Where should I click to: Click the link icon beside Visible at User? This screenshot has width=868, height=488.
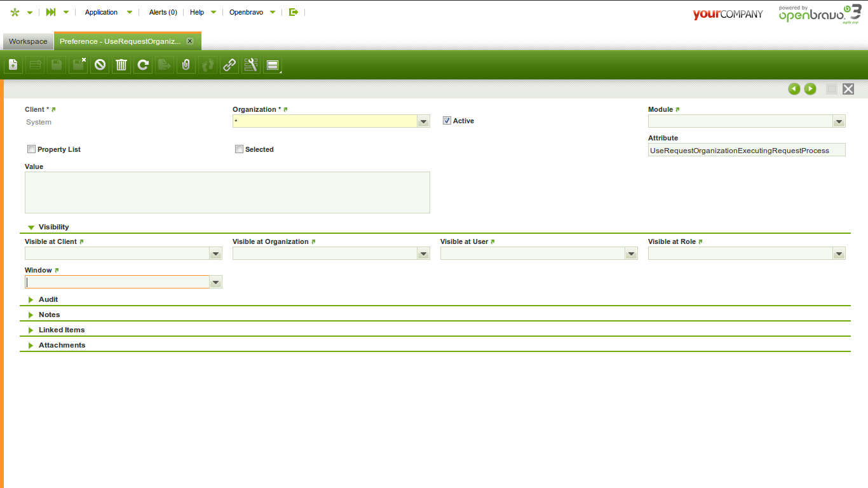493,242
